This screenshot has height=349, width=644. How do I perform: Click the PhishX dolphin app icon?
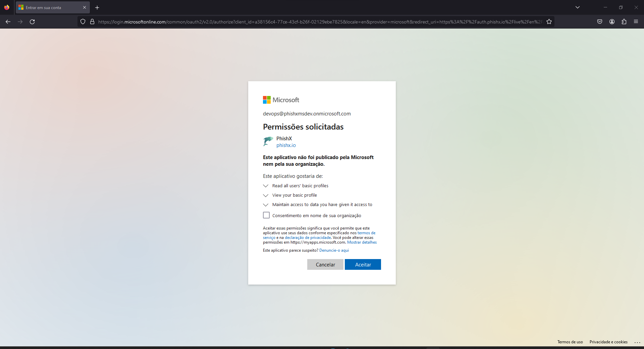coord(268,142)
